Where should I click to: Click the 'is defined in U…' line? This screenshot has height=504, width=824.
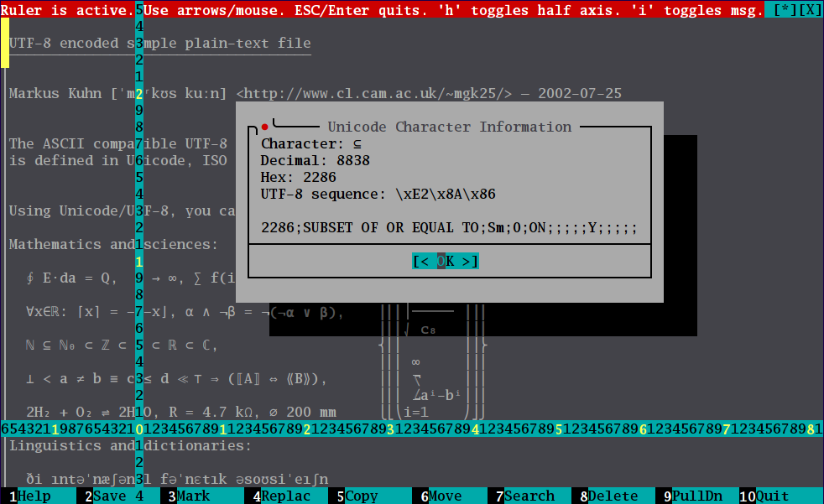coord(118,161)
